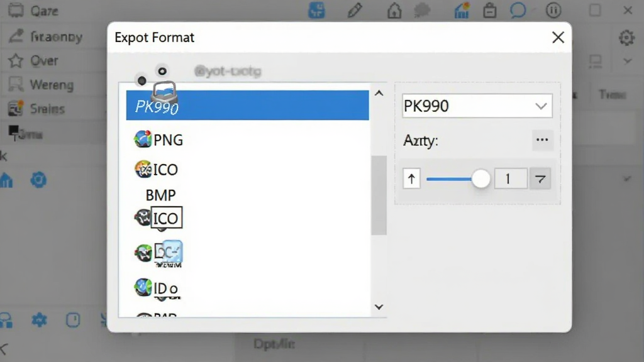Open the PK990 combo box
The image size is (644, 362).
[x=477, y=106]
